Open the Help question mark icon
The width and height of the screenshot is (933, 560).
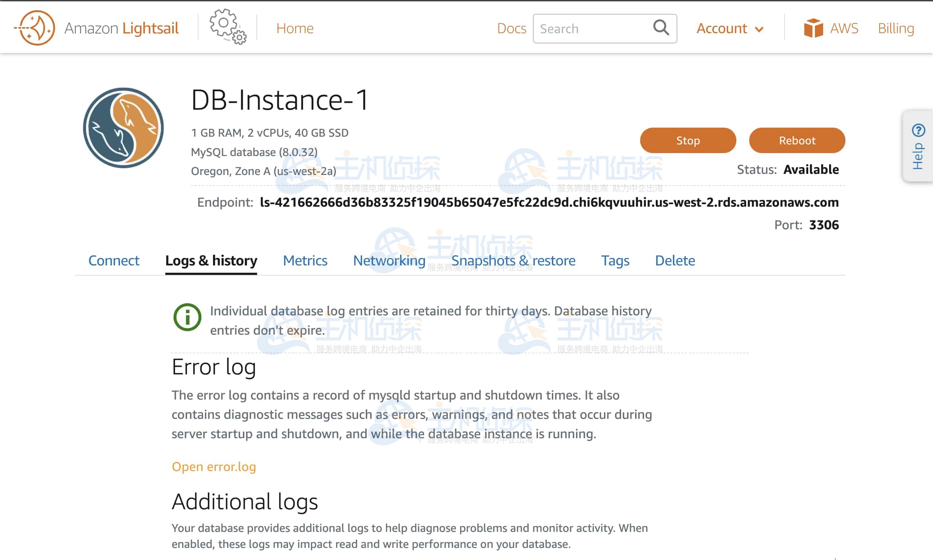pos(918,131)
